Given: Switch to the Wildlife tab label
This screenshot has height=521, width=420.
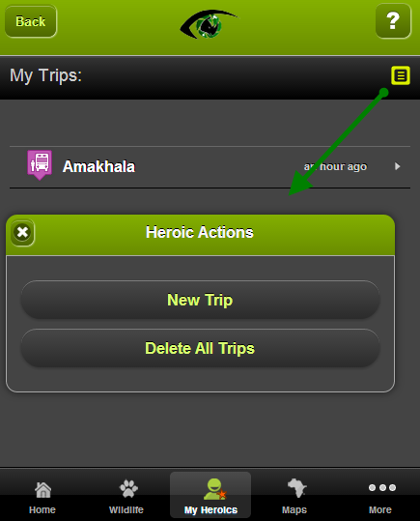Looking at the screenshot, I should pos(126,509).
